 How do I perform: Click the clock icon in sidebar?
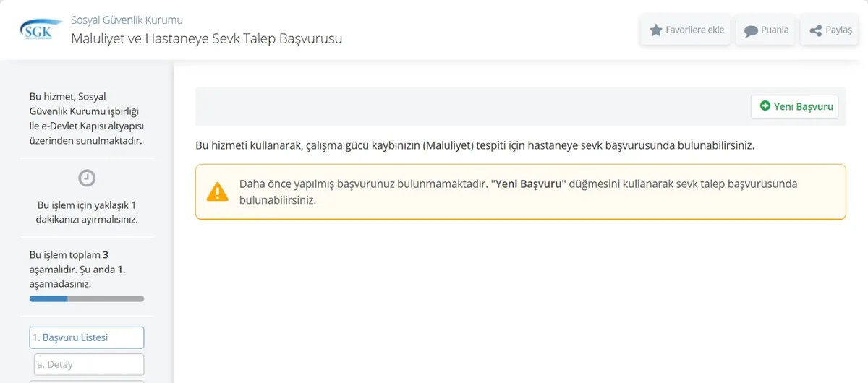pyautogui.click(x=87, y=178)
